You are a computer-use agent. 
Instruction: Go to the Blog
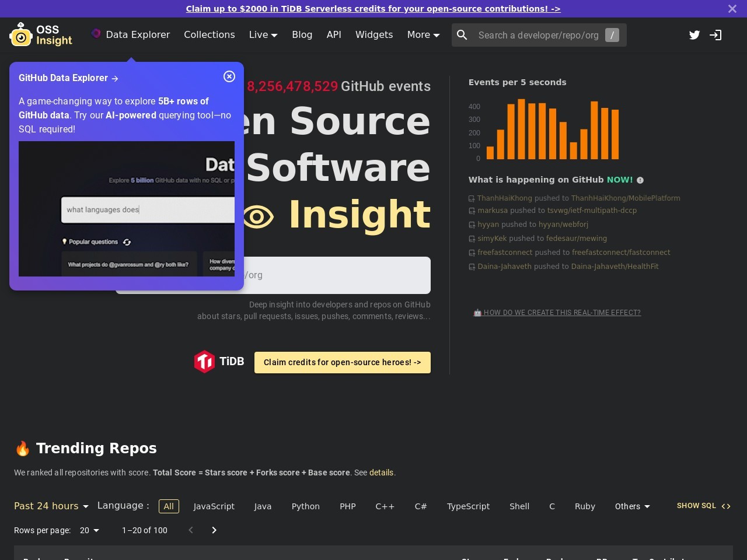302,35
